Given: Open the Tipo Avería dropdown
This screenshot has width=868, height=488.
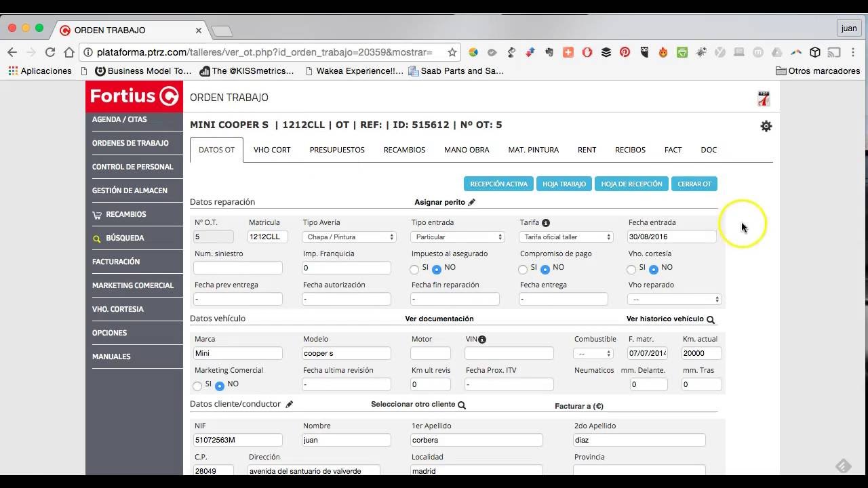Looking at the screenshot, I should pos(349,237).
